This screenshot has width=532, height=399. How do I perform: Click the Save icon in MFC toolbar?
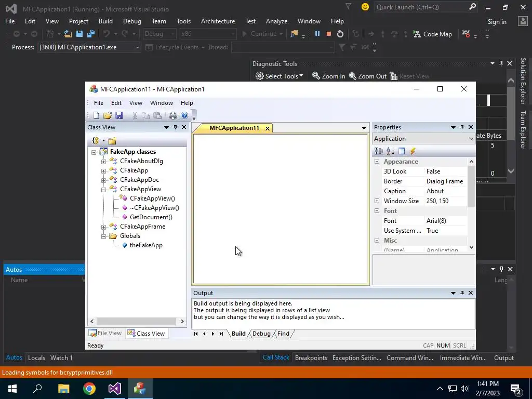coord(119,115)
